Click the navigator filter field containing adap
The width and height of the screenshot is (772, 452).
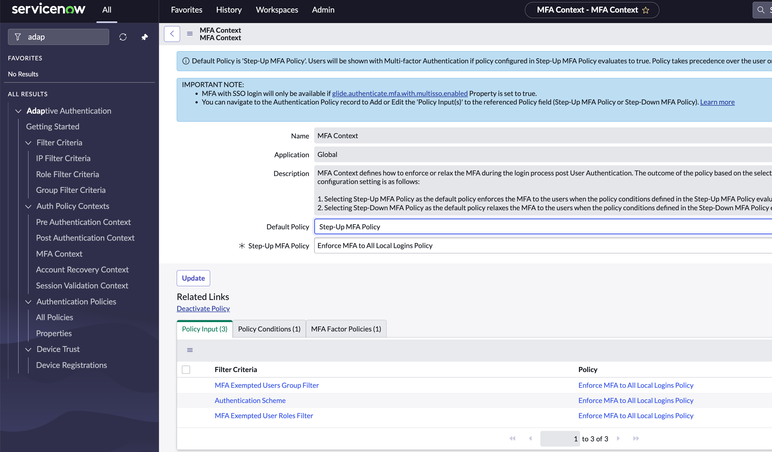(x=59, y=37)
